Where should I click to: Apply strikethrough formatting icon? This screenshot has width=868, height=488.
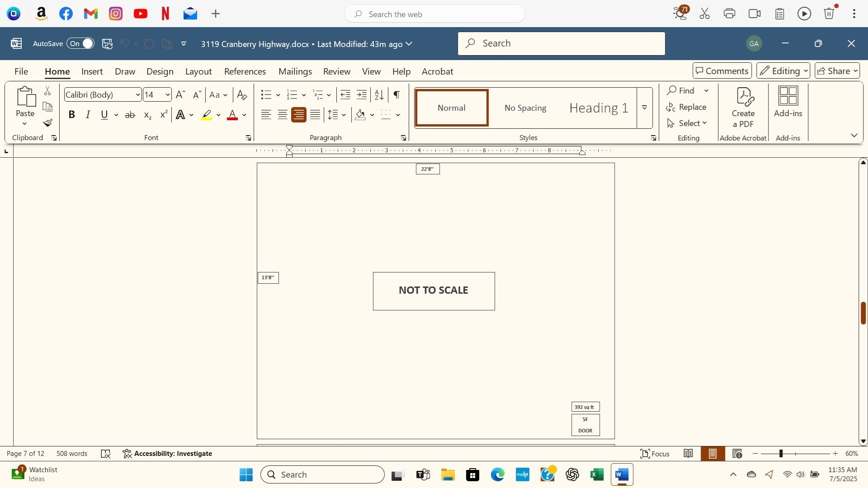pyautogui.click(x=130, y=115)
